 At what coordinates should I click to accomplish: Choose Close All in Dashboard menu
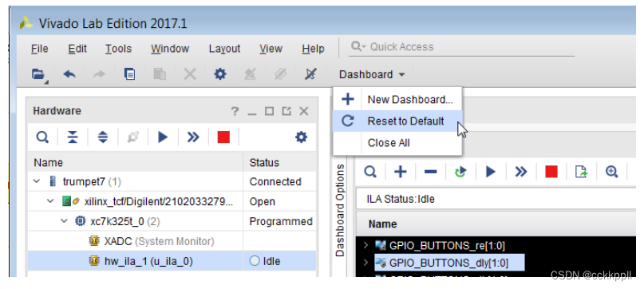397,143
